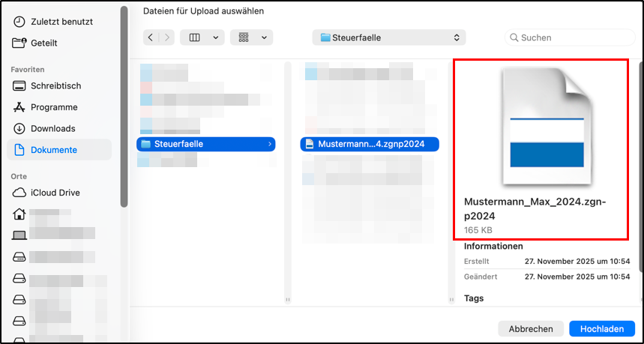Select Geteilt folder in sidebar
This screenshot has width=644, height=344.
(36, 43)
